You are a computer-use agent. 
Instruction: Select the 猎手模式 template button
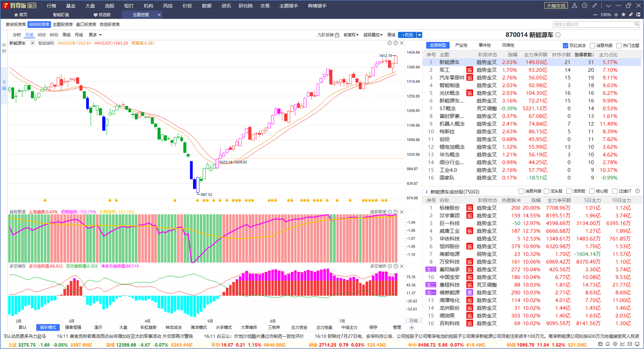(x=48, y=328)
